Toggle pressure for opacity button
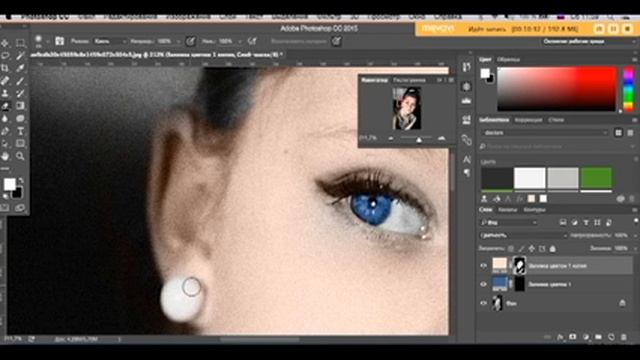The height and width of the screenshot is (360, 640). (190, 41)
